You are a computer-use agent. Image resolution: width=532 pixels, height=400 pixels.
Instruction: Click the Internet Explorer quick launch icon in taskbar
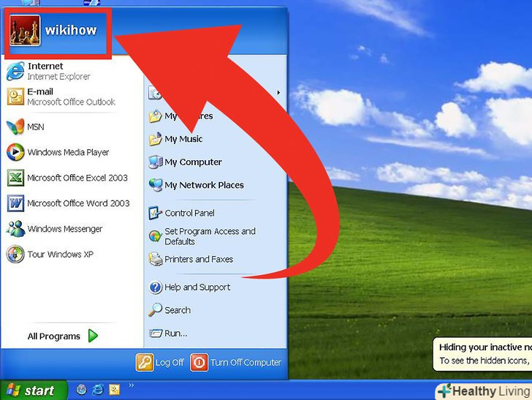[98, 390]
